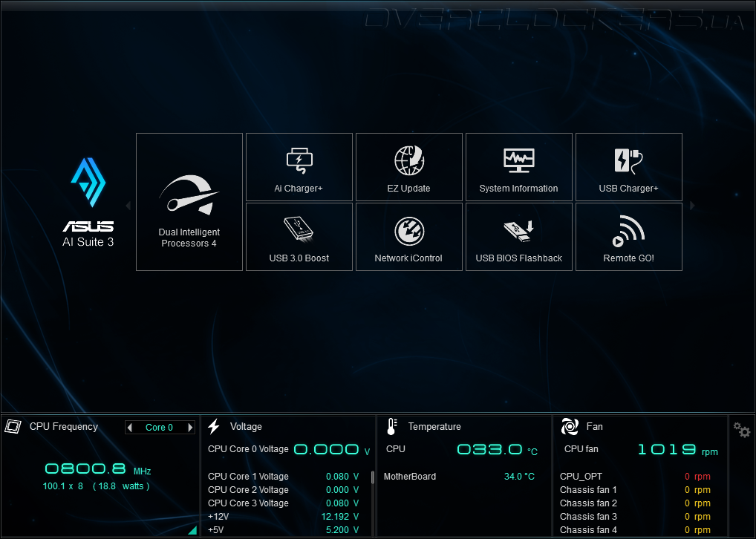Click the Voltage list scrollbar
Viewport: 756px width, 539px height.
coord(372,477)
